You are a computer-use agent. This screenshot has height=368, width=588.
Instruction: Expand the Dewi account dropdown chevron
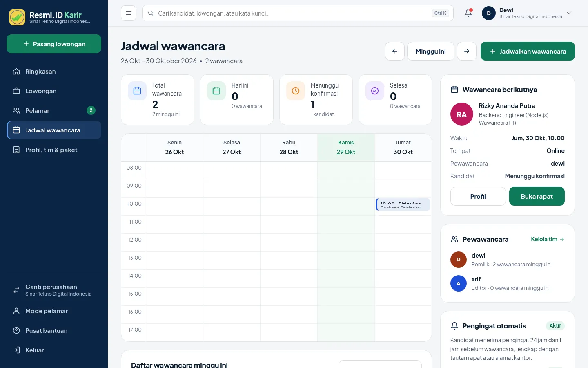click(569, 13)
